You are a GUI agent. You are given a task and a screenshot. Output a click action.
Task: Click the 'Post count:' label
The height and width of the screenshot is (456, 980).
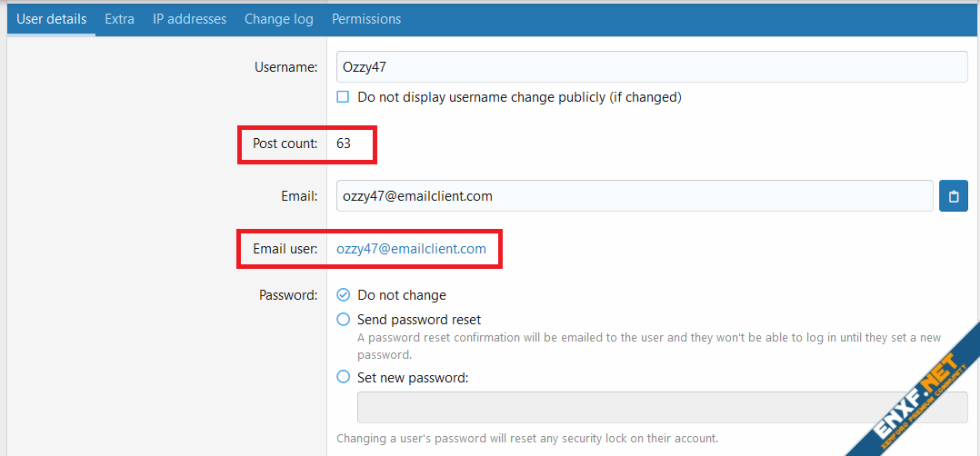point(284,144)
